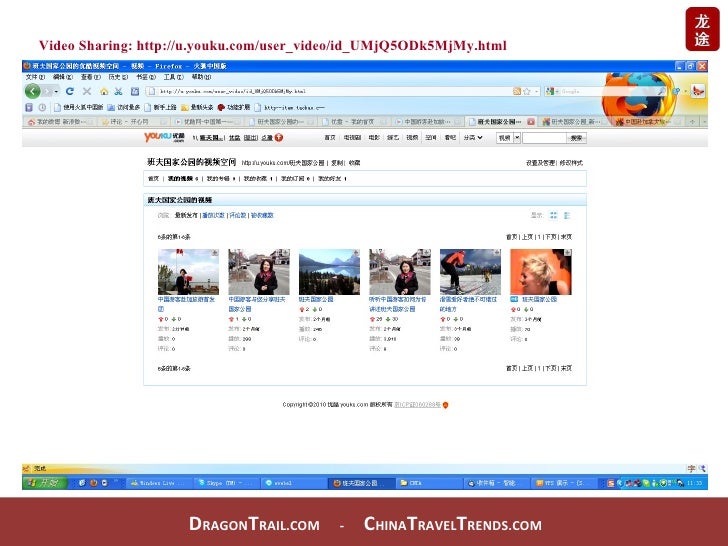The width and height of the screenshot is (728, 546).
Task: Open the back/forward history dropdown arrow
Action: pyautogui.click(x=57, y=91)
